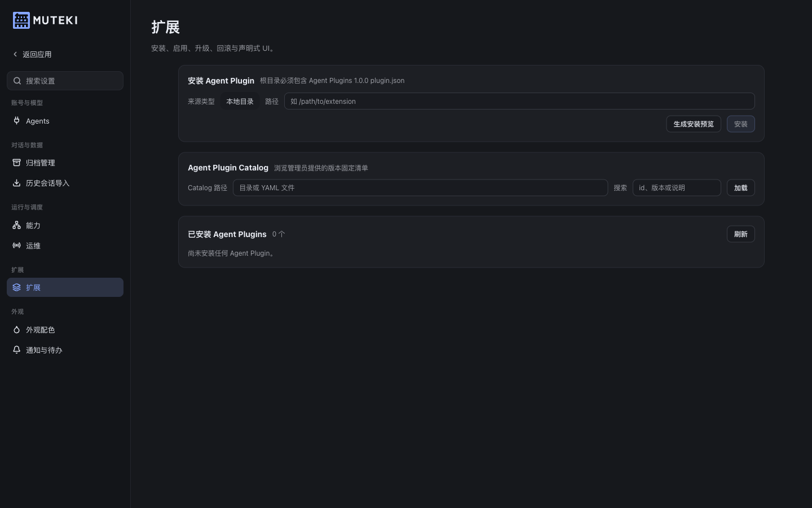Click the 账号与模型 section label
Screen dimensions: 812x508
pyautogui.click(x=27, y=103)
